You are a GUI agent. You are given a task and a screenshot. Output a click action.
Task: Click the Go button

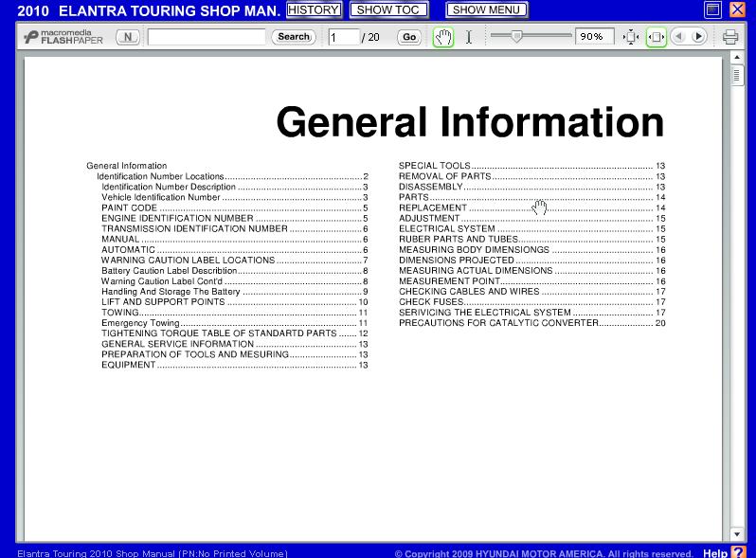click(x=409, y=37)
